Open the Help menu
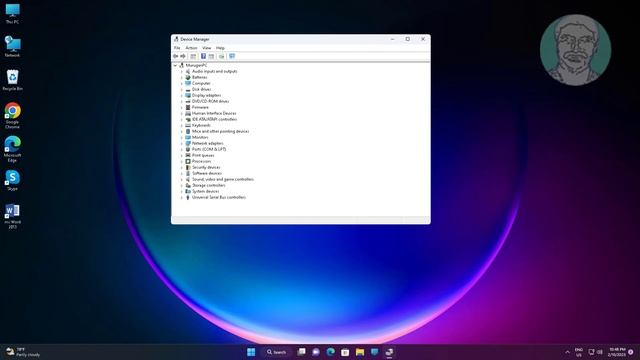 click(220, 48)
